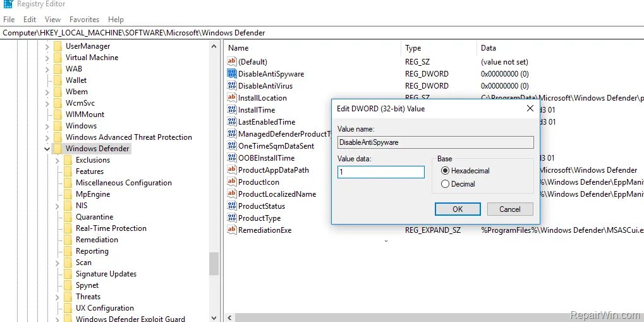Click the ProductType DWORD icon
Viewport: 644px width, 322px height.
pos(232,218)
